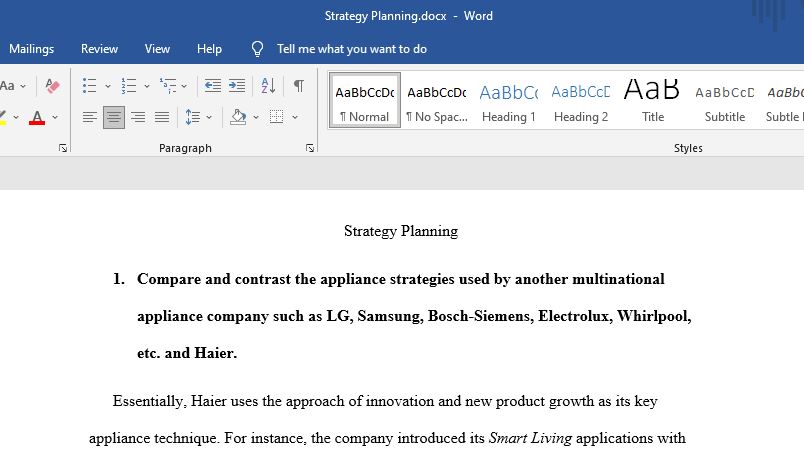
Task: Toggle center alignment
Action: 113,117
